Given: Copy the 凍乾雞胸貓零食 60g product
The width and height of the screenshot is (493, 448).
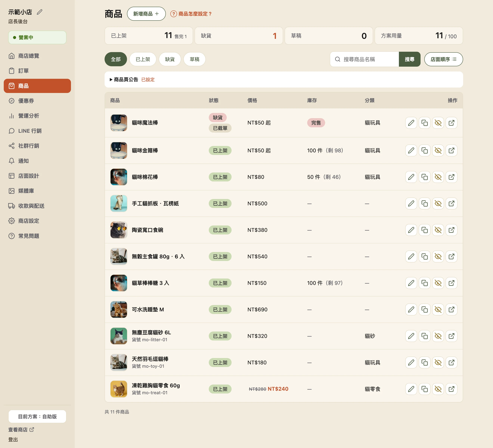Looking at the screenshot, I should pyautogui.click(x=424, y=389).
